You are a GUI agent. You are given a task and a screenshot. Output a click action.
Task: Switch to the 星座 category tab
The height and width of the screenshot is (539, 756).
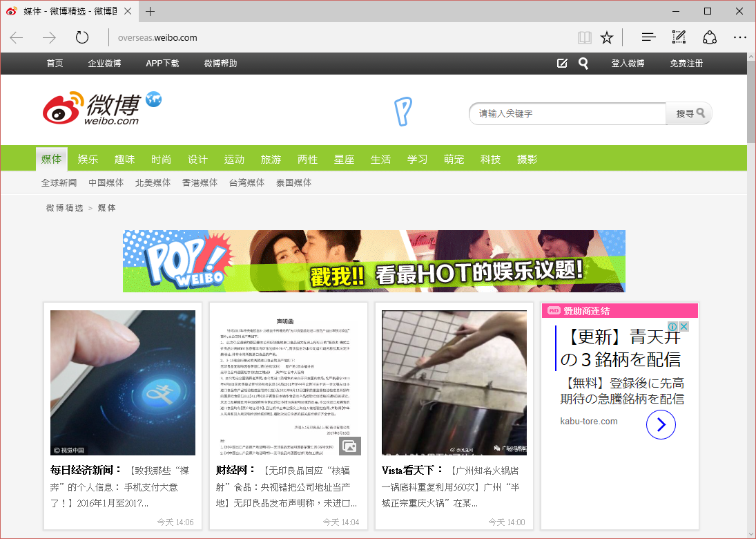pos(345,159)
